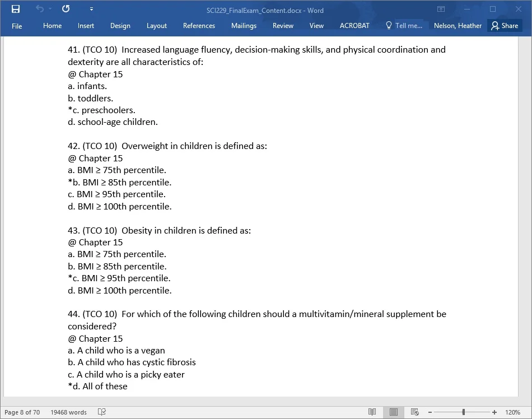Open the ACROBAT ribbon tab
The width and height of the screenshot is (532, 419).
point(354,26)
